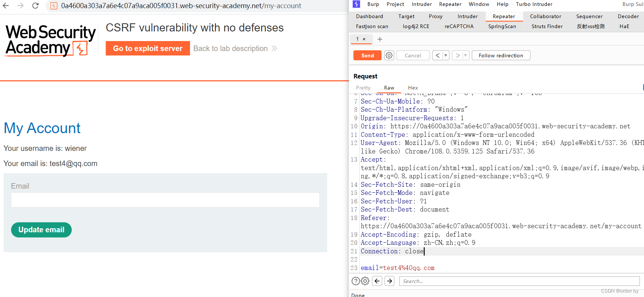Jump to next search match arrow
644x297 pixels.
(390, 281)
